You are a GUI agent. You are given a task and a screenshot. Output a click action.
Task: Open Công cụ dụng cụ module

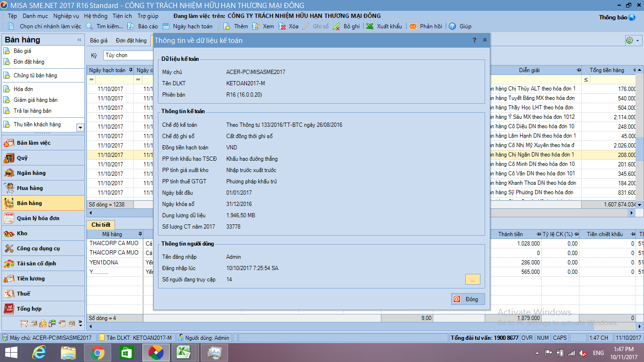tap(43, 248)
